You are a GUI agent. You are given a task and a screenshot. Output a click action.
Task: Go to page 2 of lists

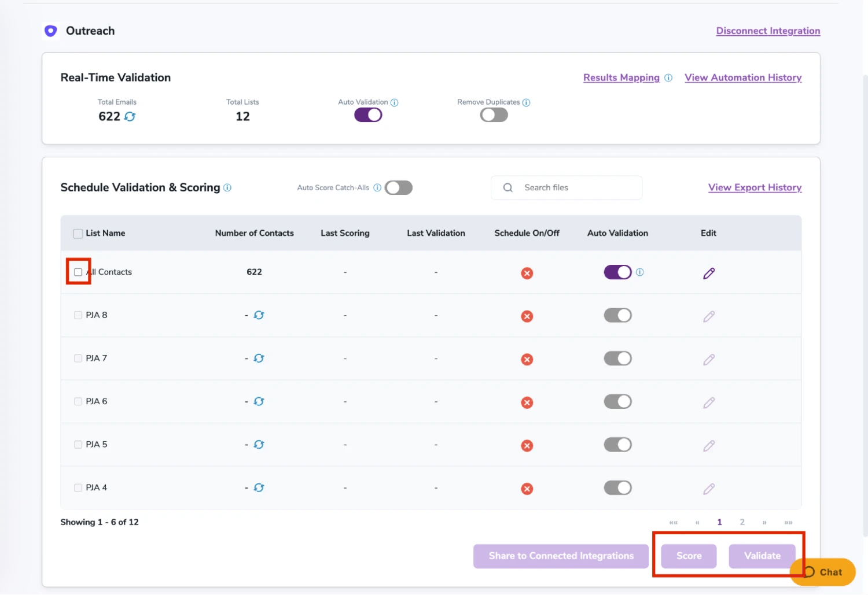pyautogui.click(x=742, y=522)
